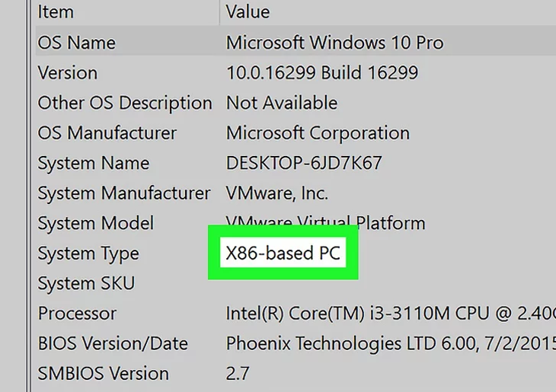
Task: Click the Microsoft Corporation value
Action: point(318,132)
